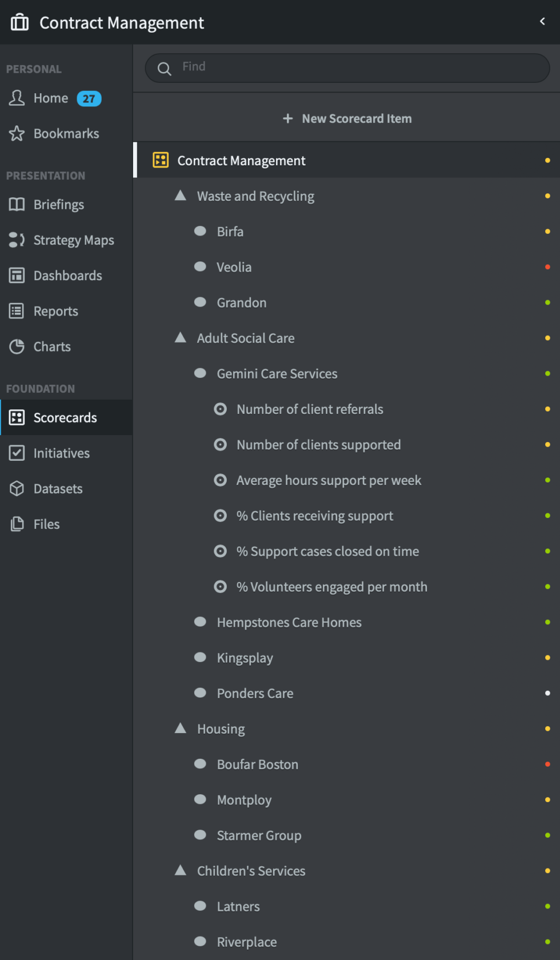Click the Charts pie icon
The height and width of the screenshot is (960, 560).
click(17, 346)
